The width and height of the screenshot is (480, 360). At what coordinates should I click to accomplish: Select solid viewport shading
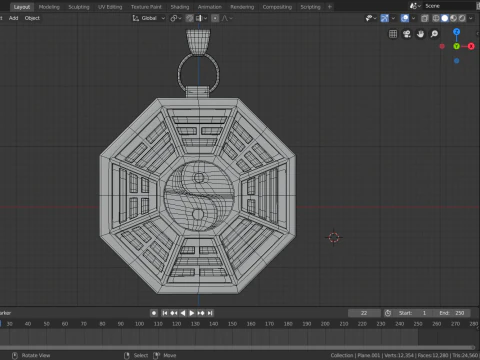(445, 18)
